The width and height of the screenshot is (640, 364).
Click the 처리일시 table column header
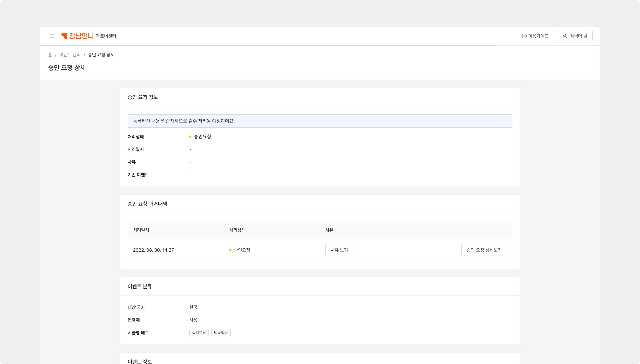click(x=141, y=230)
